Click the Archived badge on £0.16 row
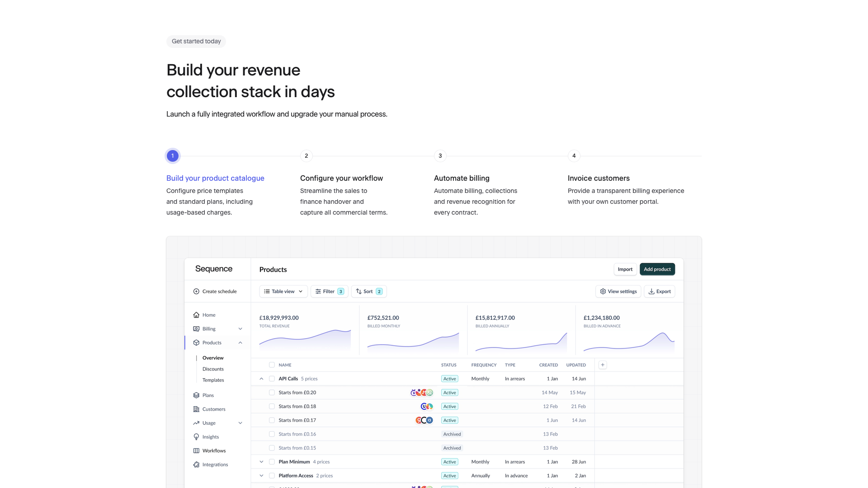The image size is (868, 488). pyautogui.click(x=452, y=434)
